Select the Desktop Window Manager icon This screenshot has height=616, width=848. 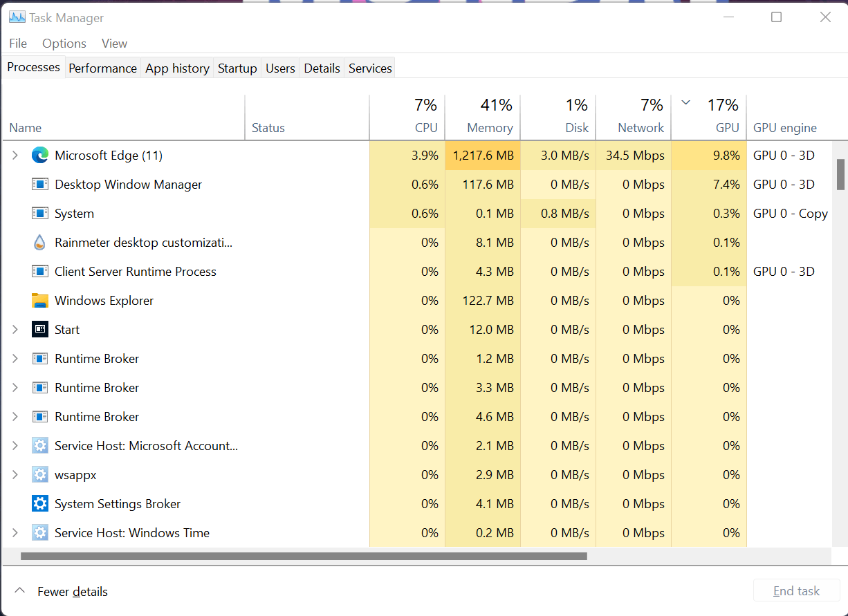(x=40, y=185)
